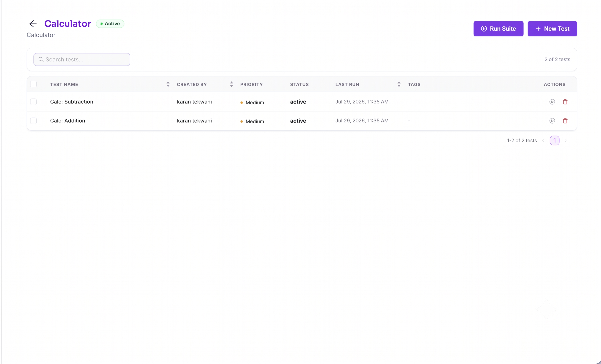Sort by Last Run column
The image size is (601, 364).
pos(399,84)
